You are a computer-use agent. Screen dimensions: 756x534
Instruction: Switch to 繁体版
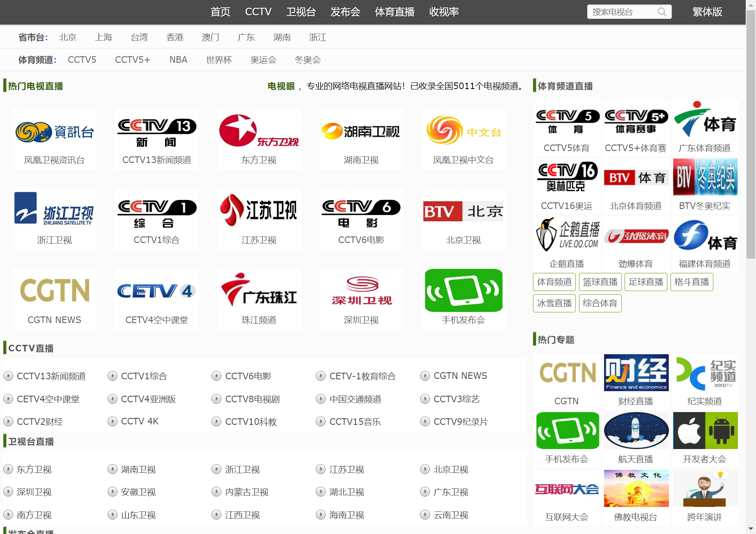pyautogui.click(x=707, y=12)
